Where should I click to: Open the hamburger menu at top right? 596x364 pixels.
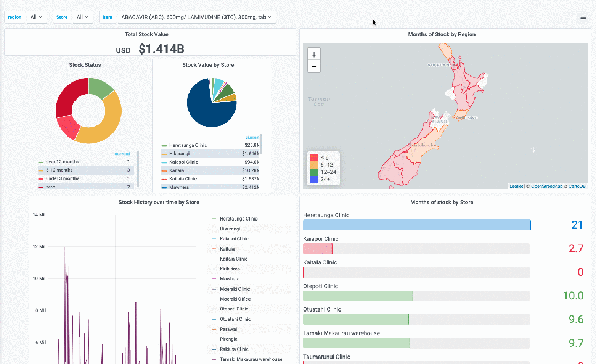[583, 17]
